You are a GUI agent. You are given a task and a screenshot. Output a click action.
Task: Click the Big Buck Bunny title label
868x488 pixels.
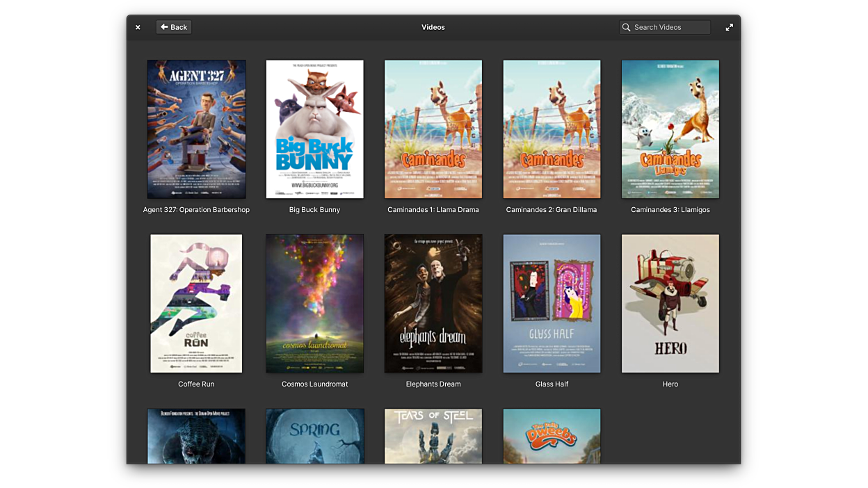314,210
